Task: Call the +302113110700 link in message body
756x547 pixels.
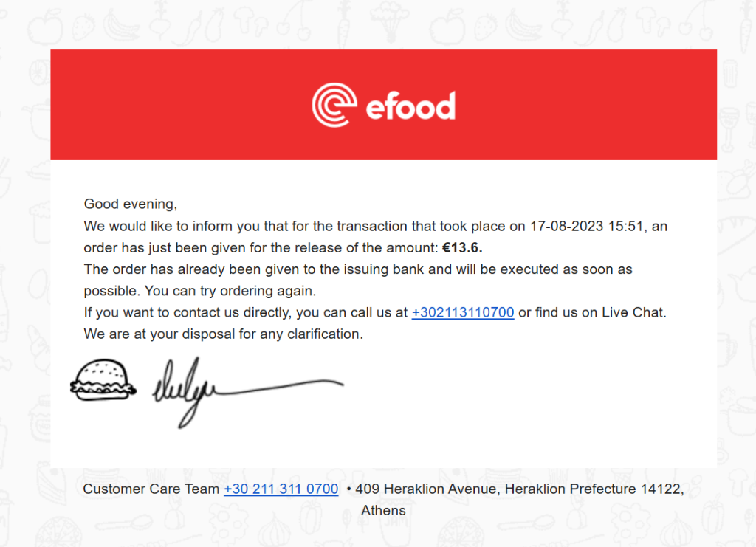Action: click(463, 312)
